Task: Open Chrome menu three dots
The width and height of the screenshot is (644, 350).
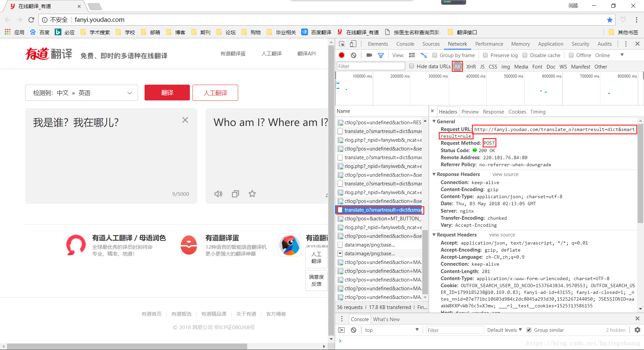Action: coord(636,20)
